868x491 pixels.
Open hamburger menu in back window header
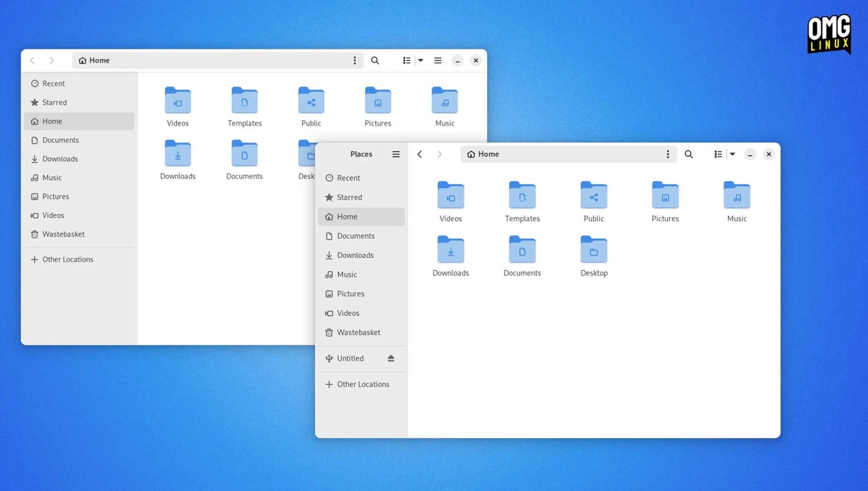(x=438, y=61)
